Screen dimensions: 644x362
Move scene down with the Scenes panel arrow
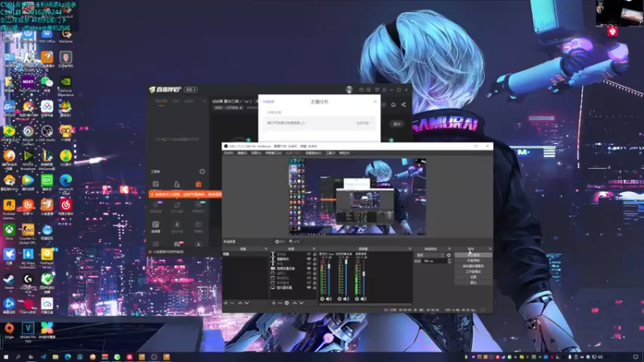coord(247,303)
